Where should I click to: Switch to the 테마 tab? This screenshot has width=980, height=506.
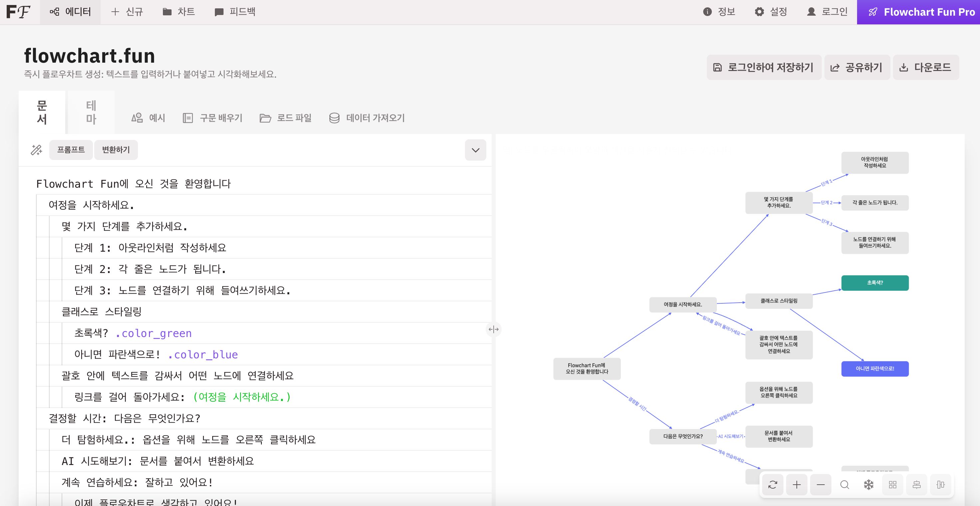click(91, 112)
